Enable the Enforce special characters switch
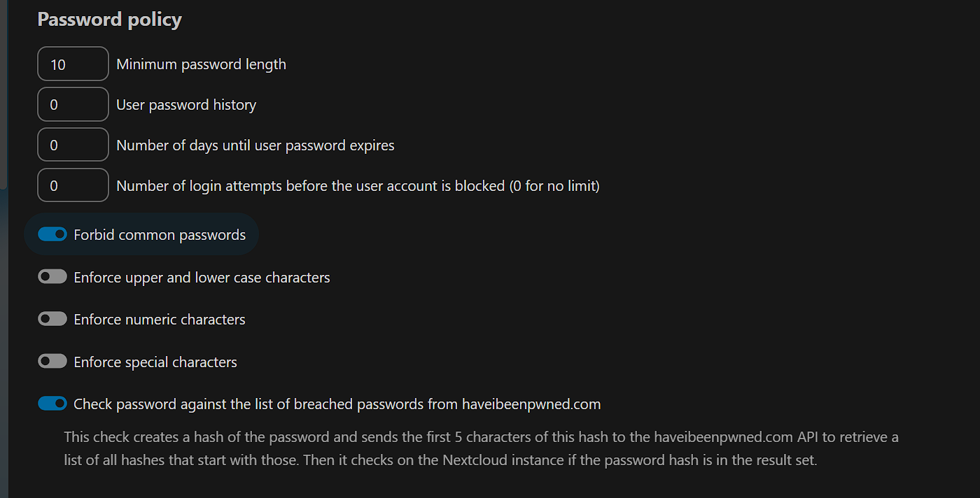The height and width of the screenshot is (498, 980). coord(52,362)
